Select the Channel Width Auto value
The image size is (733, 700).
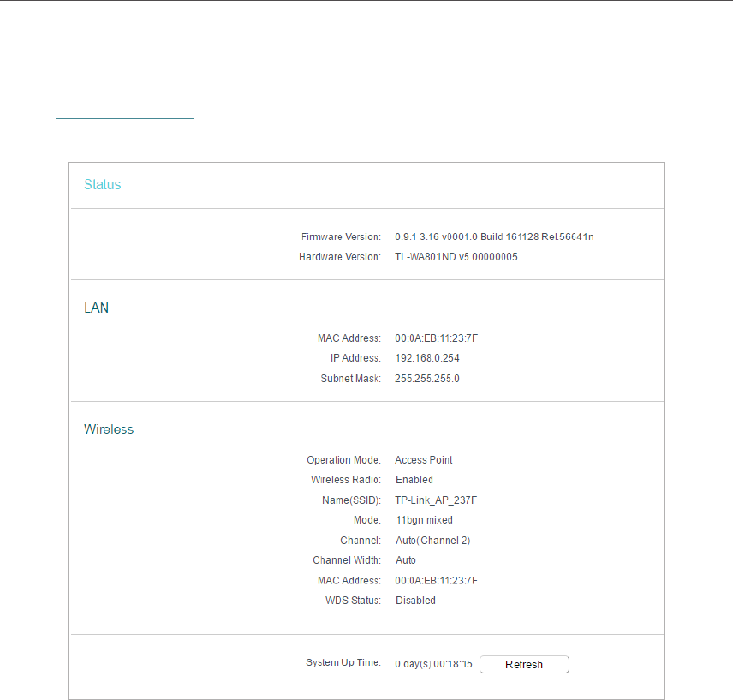click(x=406, y=560)
